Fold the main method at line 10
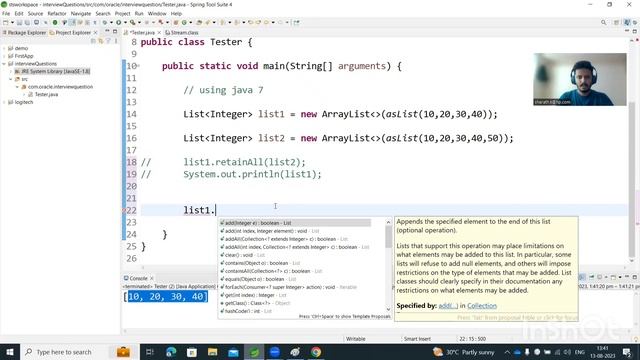The height and width of the screenshot is (360, 640). click(x=139, y=65)
